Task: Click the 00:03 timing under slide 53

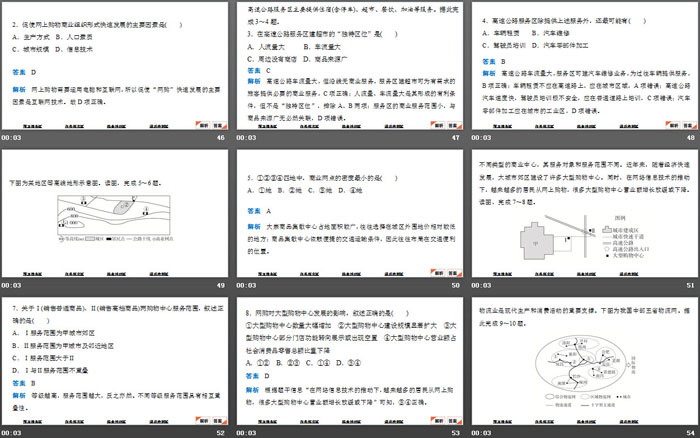Action: pyautogui.click(x=246, y=433)
